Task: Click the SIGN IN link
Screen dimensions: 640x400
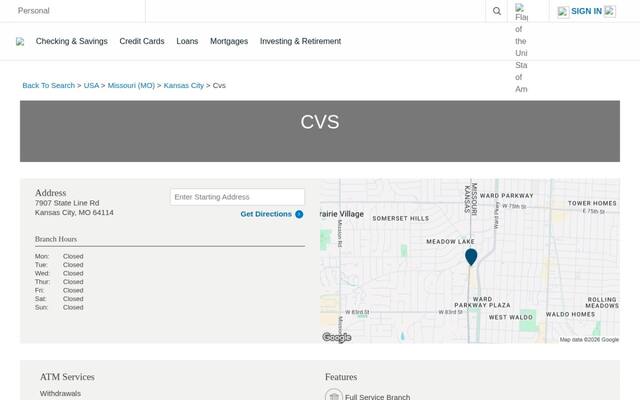Action: 586,11
